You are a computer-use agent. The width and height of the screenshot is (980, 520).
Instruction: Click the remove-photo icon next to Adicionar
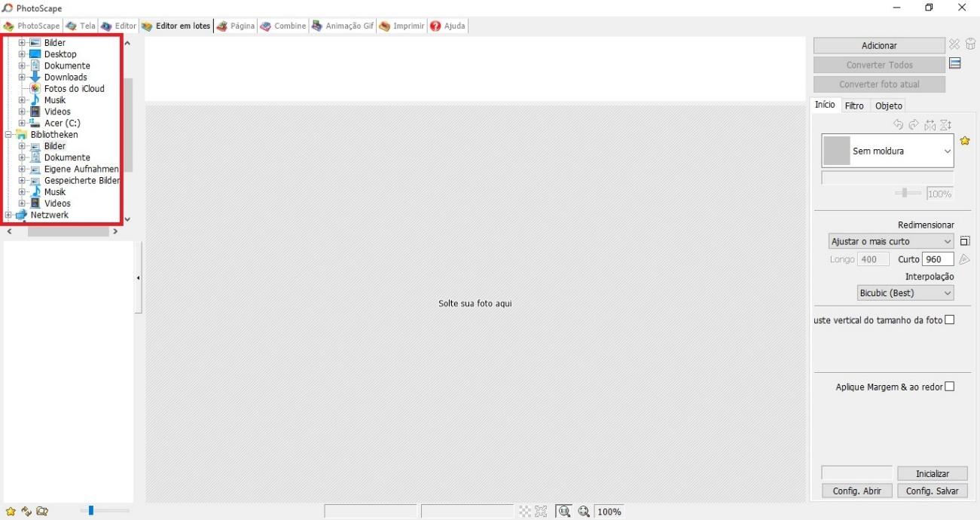click(x=954, y=44)
